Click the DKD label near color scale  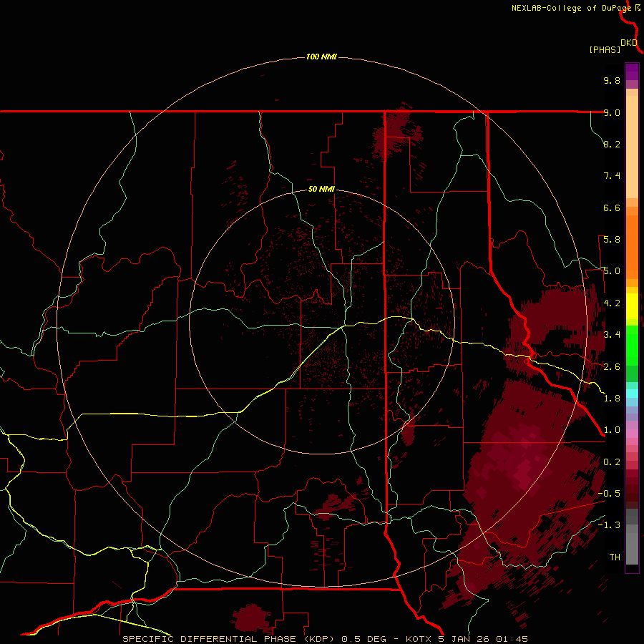[629, 43]
